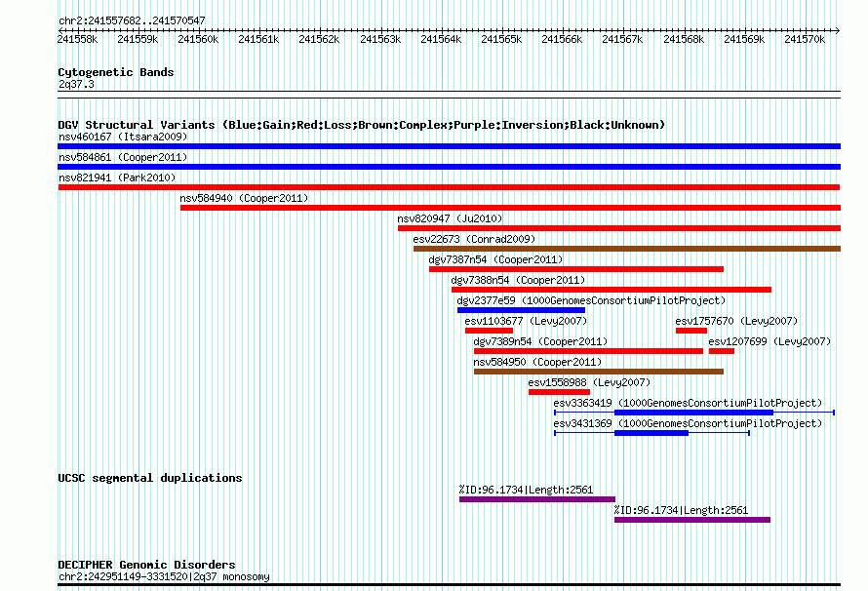Image resolution: width=868 pixels, height=591 pixels.
Task: Select the brown esv22673 (Conrad2009) complex bar
Action: click(x=627, y=249)
